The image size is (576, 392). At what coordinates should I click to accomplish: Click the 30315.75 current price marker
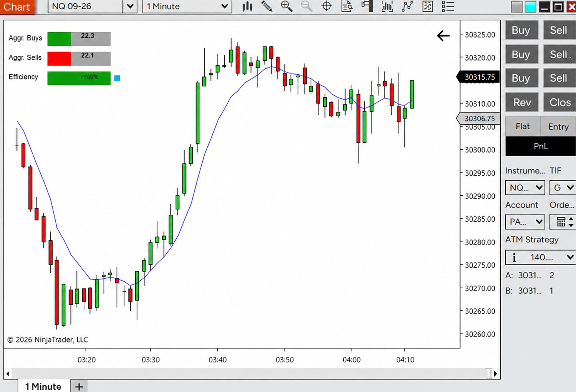[x=478, y=77]
